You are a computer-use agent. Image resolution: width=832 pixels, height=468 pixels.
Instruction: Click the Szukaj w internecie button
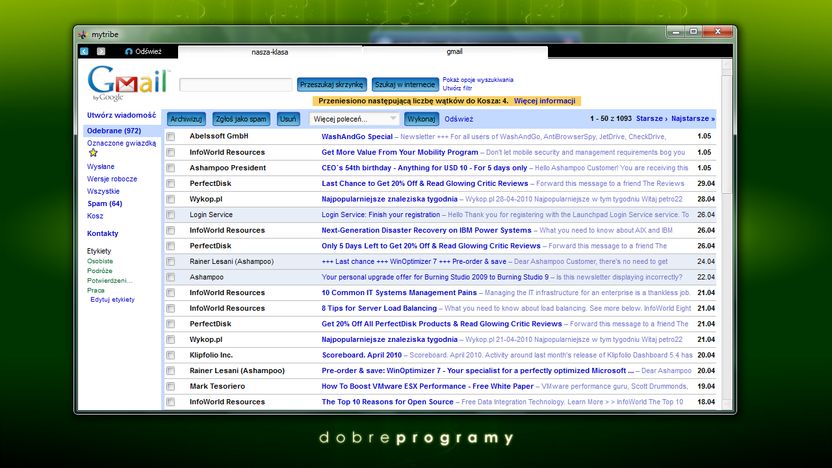coord(405,84)
